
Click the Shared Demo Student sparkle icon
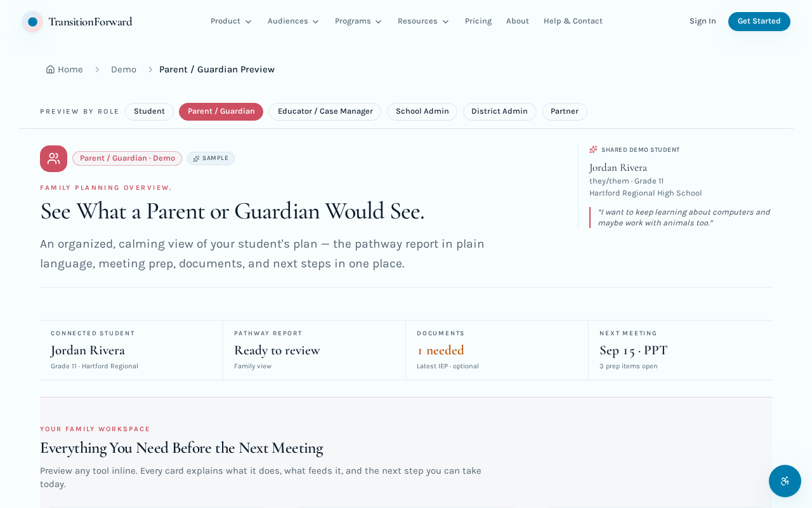[x=593, y=150]
